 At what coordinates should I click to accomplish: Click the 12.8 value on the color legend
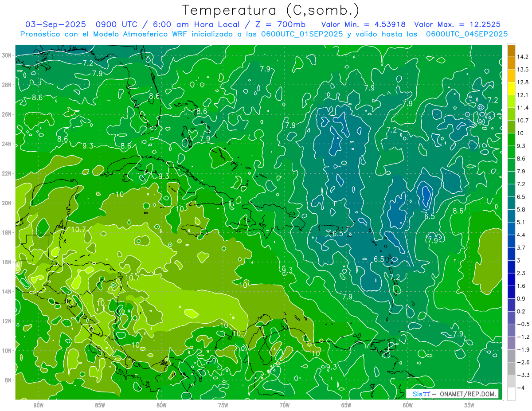pyautogui.click(x=523, y=82)
